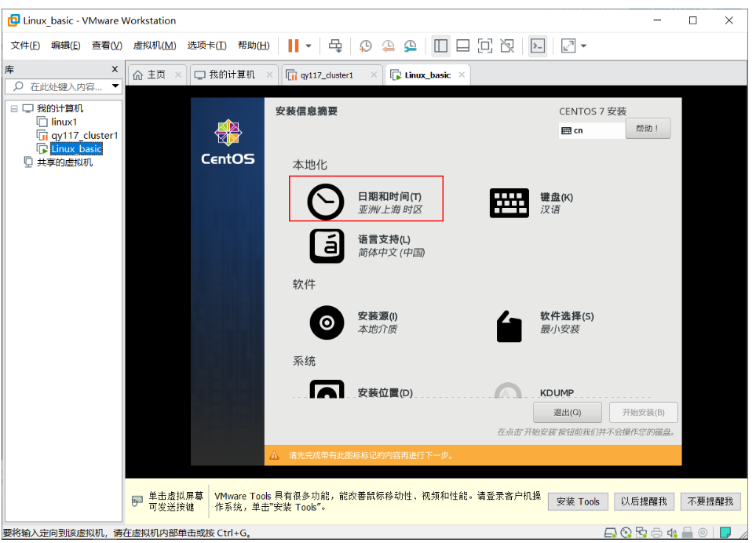Viewport: 756px width, 543px height.
Task: Click the CentOS logo in installer sidebar
Action: pos(228,142)
